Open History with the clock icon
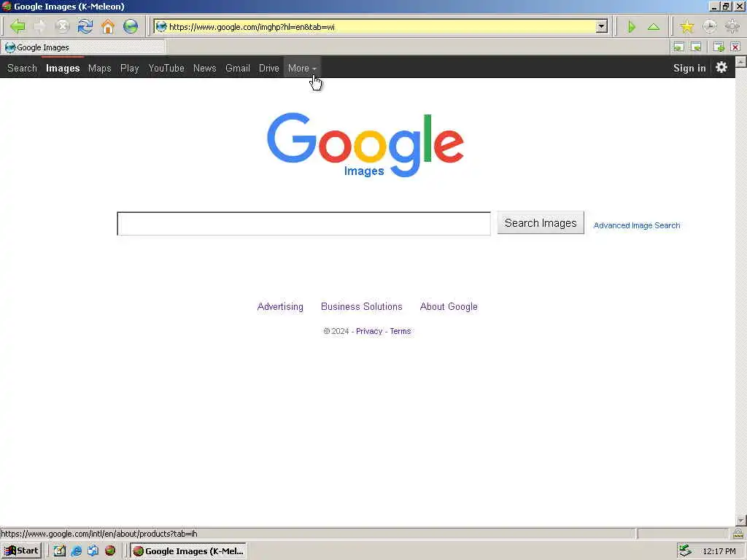The height and width of the screenshot is (560, 747). (x=709, y=27)
